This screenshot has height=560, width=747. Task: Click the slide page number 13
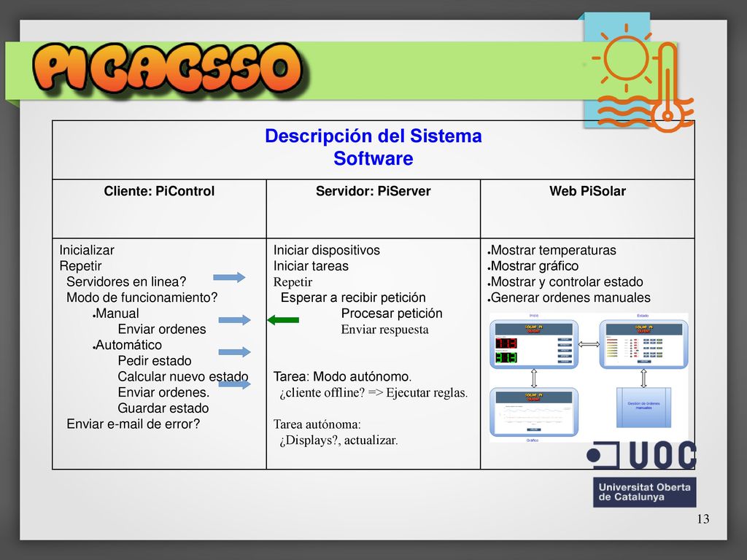point(703,518)
